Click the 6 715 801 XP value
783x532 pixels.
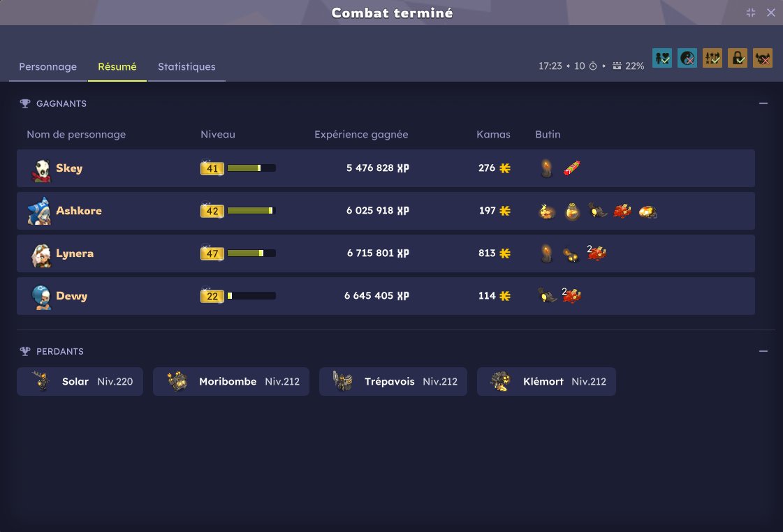(x=378, y=253)
